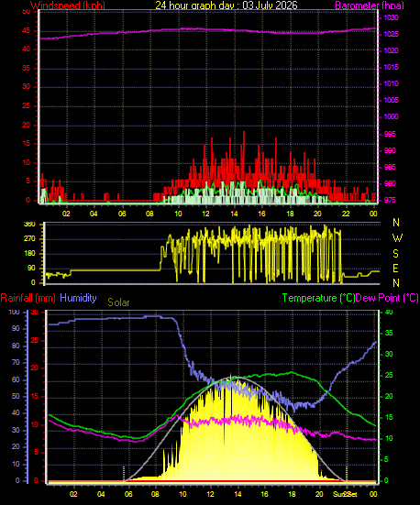
Task: Click the 80 value on humidity axis
Action: coord(16,346)
